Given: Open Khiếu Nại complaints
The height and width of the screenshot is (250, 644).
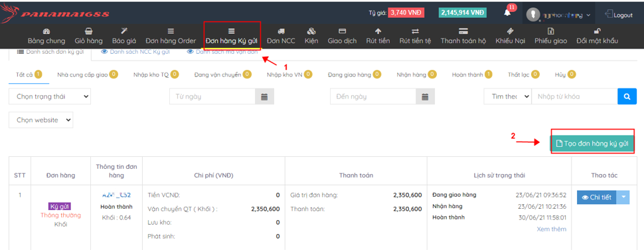Looking at the screenshot, I should (x=510, y=36).
